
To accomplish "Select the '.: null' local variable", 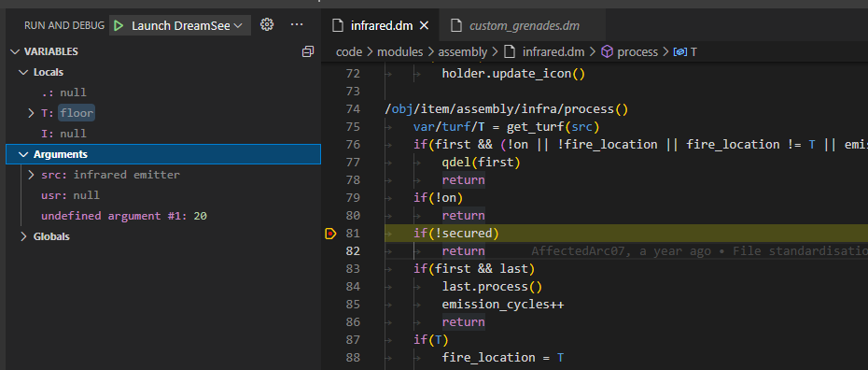I will tap(163, 92).
